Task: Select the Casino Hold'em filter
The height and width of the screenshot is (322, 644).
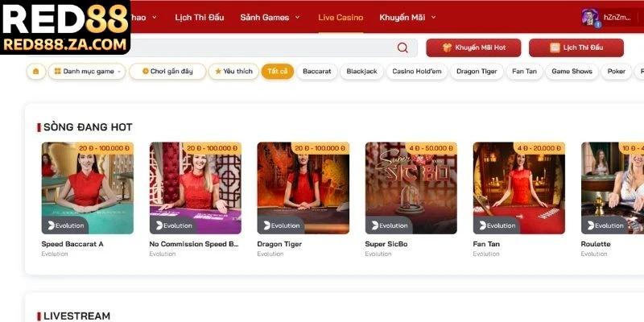Action: point(417,71)
